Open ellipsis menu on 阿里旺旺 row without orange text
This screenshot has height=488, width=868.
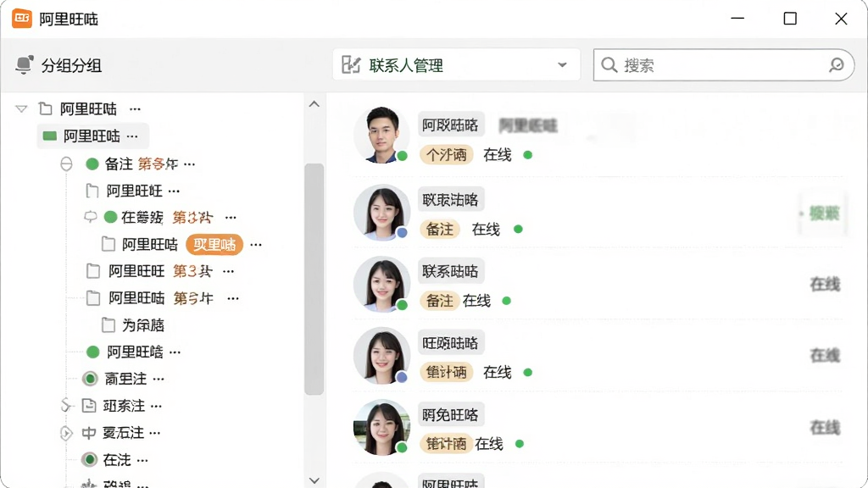point(175,191)
